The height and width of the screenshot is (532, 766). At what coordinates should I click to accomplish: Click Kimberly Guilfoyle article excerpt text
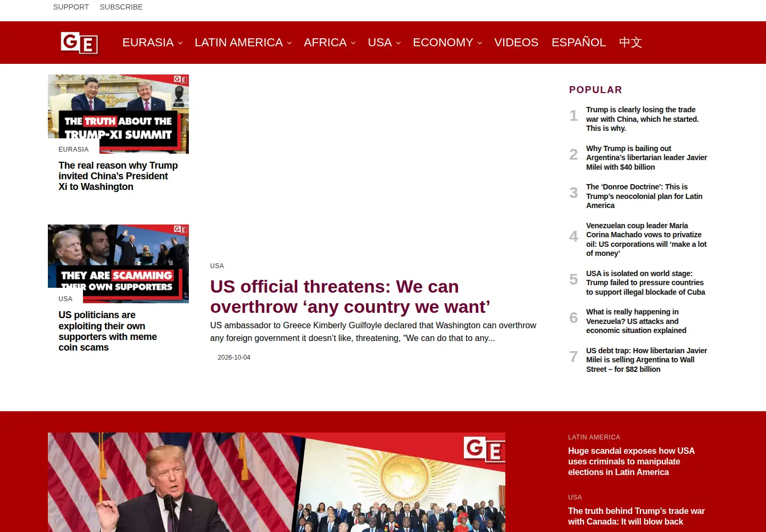tap(373, 331)
